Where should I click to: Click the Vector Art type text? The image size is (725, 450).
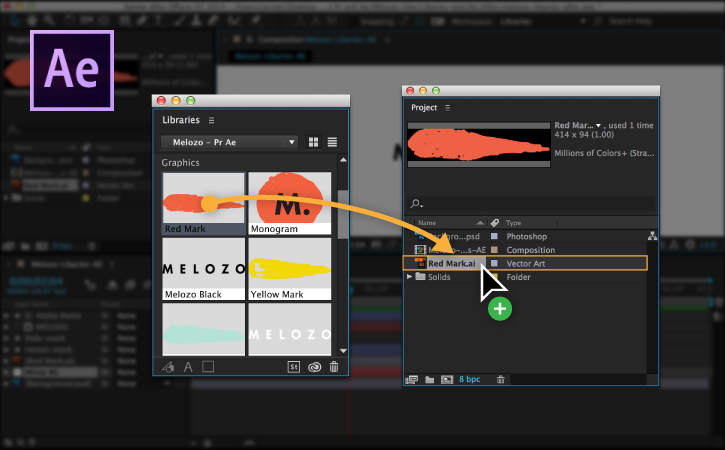[526, 264]
